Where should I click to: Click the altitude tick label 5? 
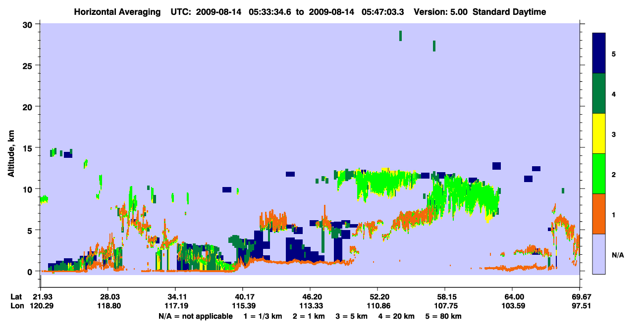click(x=31, y=230)
